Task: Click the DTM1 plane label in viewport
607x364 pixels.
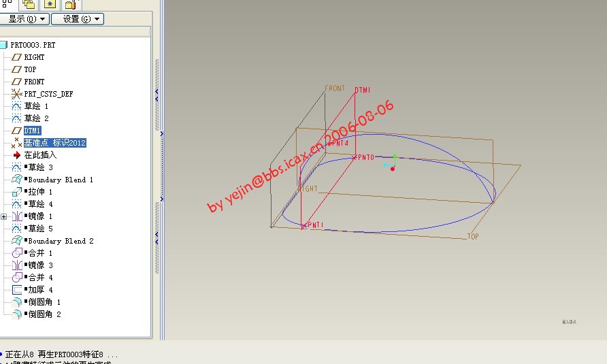Action: point(363,90)
